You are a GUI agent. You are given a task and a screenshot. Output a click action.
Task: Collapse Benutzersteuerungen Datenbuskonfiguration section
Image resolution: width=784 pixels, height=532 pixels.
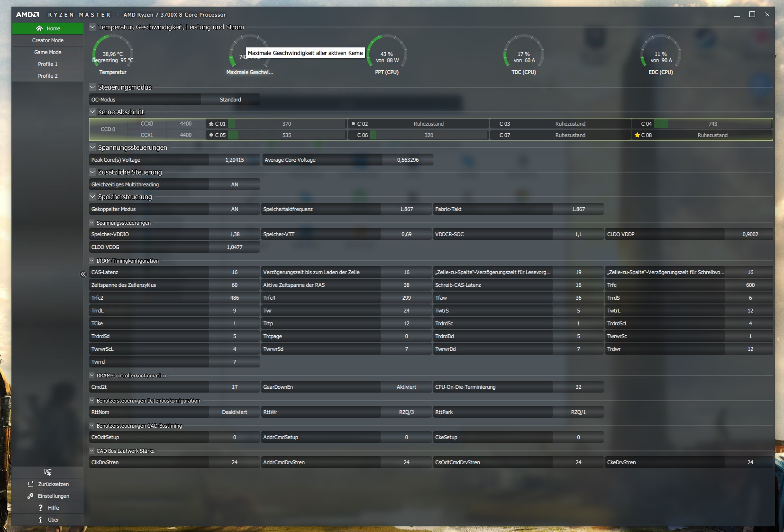click(x=92, y=401)
